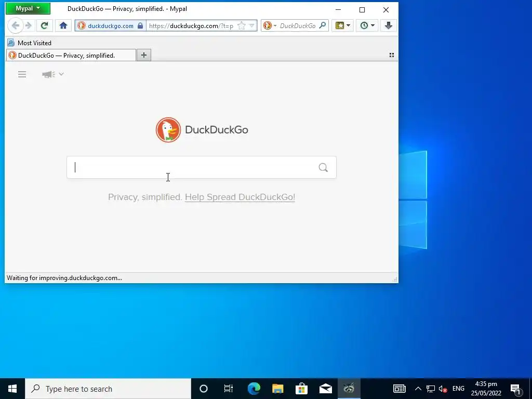Expand the megaphone announcements dropdown
The height and width of the screenshot is (399, 532).
pos(53,74)
